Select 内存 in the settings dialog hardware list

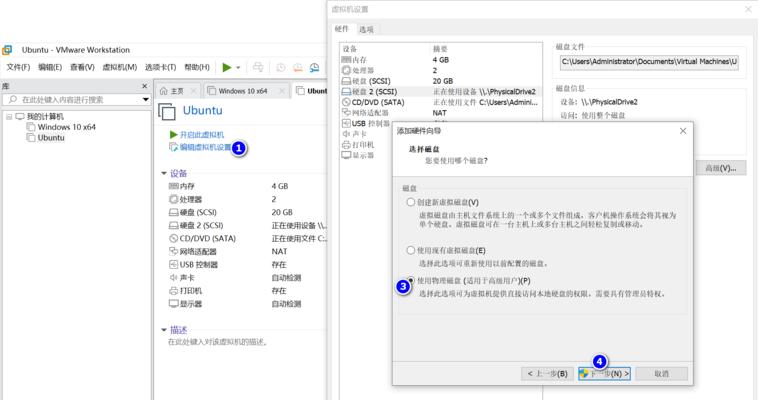[x=441, y=59]
